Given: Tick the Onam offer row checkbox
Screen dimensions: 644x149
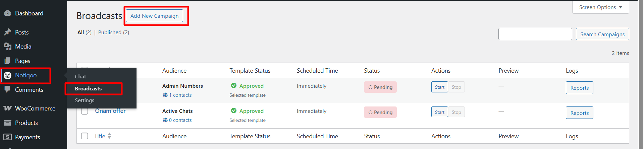Looking at the screenshot, I should [x=85, y=111].
